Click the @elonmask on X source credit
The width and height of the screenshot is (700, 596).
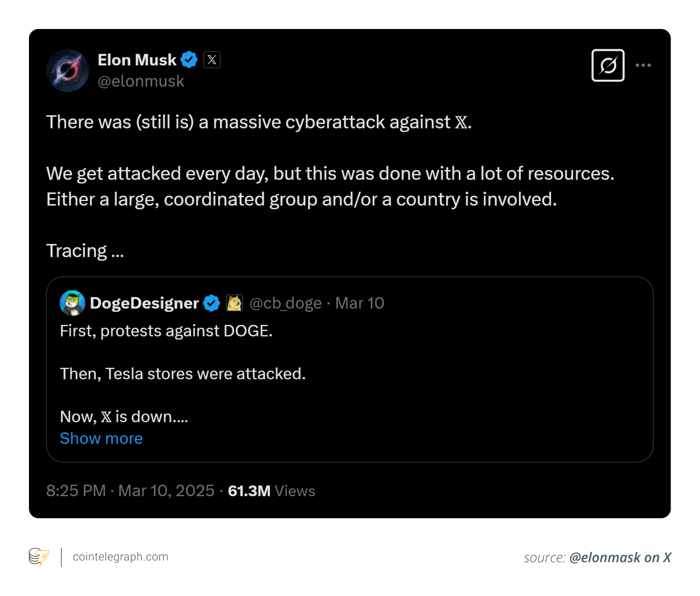(x=620, y=558)
